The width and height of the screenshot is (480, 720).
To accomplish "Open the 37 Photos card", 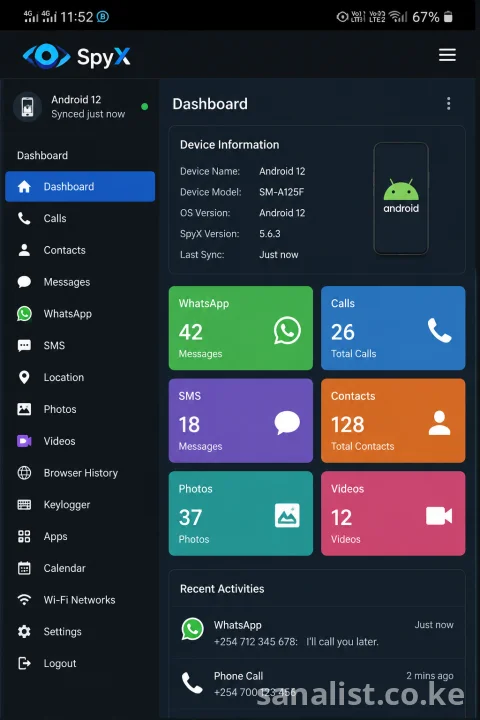I will tap(241, 513).
